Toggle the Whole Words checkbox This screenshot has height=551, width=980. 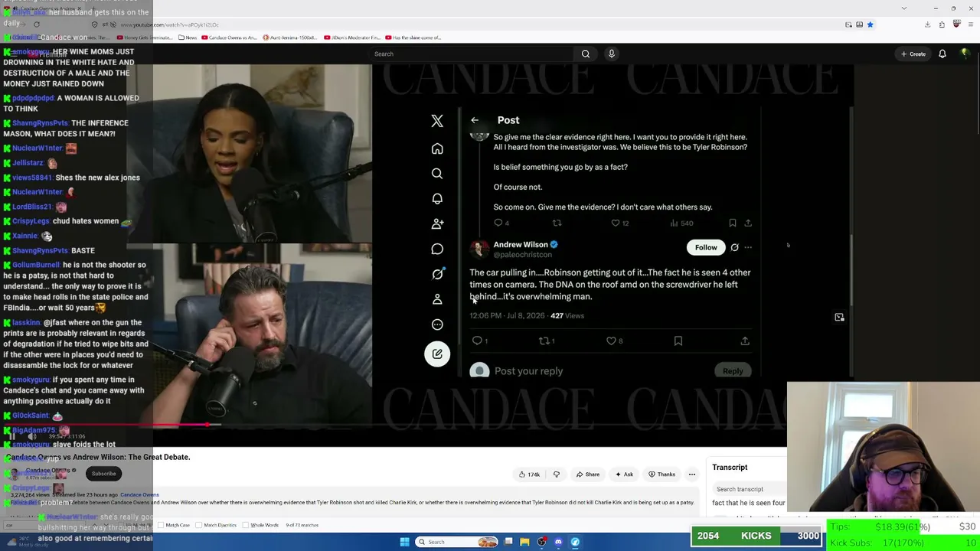click(246, 525)
